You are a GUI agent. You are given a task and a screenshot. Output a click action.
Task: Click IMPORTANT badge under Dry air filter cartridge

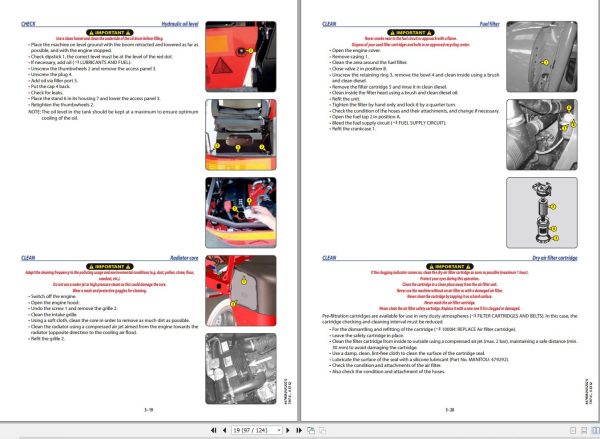pyautogui.click(x=450, y=266)
